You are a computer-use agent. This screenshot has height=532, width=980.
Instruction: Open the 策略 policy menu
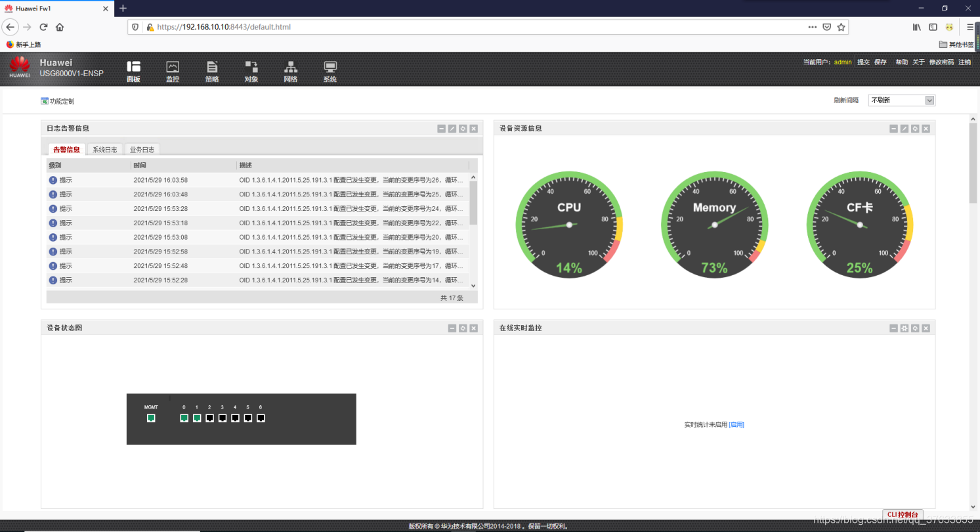pos(212,72)
